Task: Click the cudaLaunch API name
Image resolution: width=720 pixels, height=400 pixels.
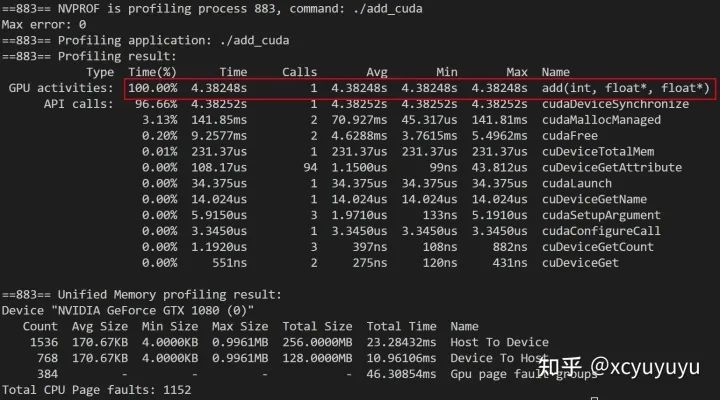Action: click(577, 183)
